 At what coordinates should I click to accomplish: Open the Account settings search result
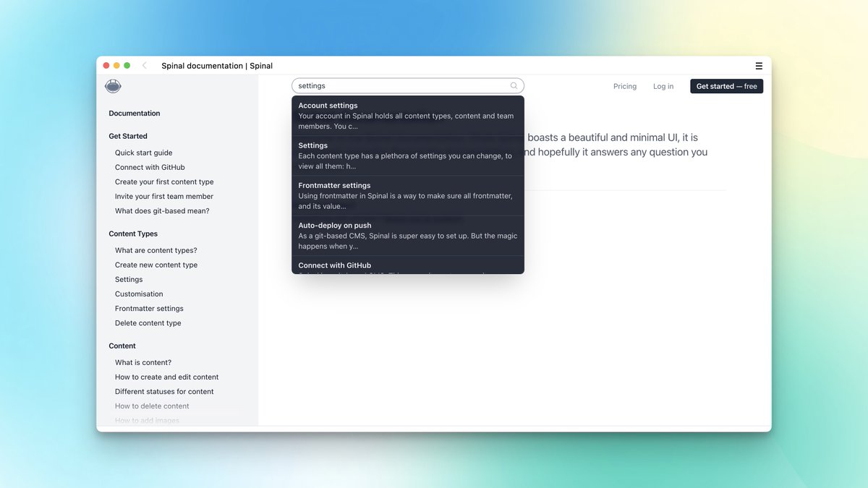pyautogui.click(x=408, y=116)
